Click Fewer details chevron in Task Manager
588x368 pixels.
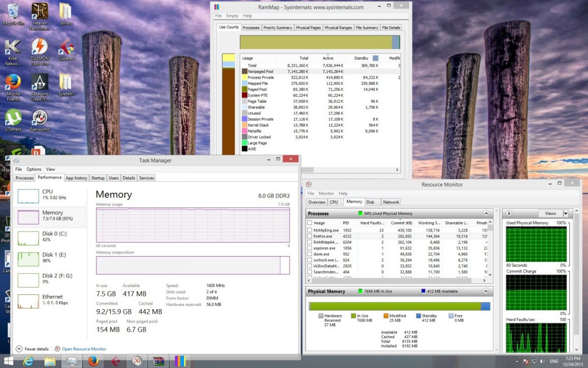point(19,349)
